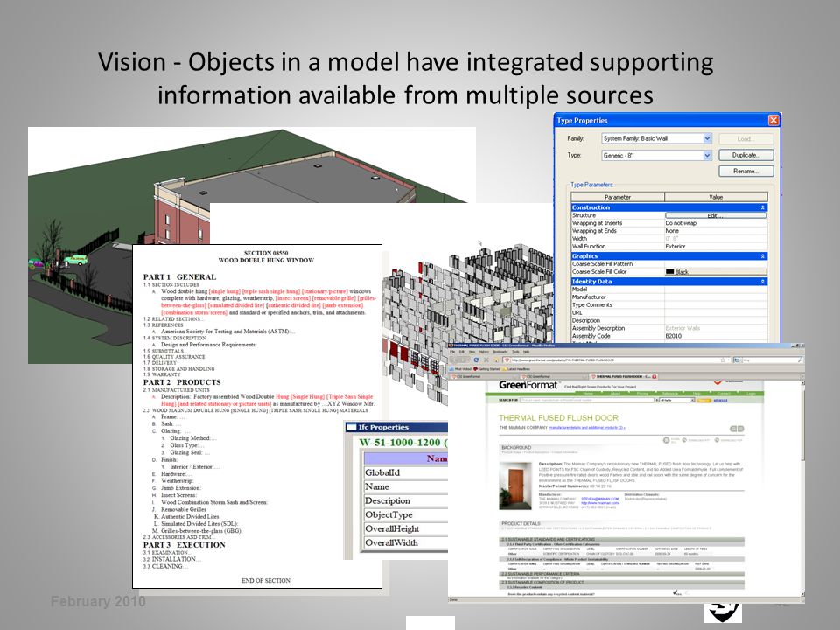Select the Wrapping at Ends 'None' value
The image size is (840, 630).
point(716,231)
